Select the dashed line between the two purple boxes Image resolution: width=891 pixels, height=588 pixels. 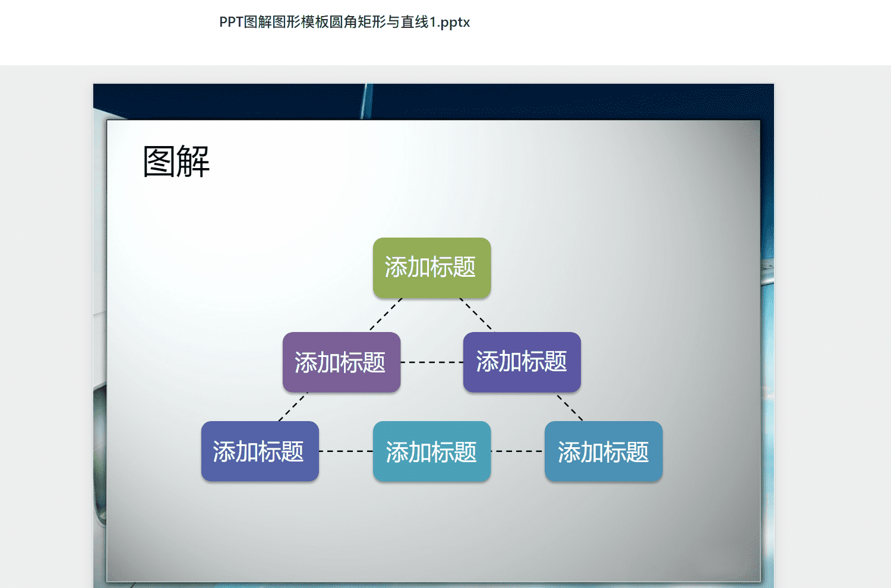pos(432,362)
